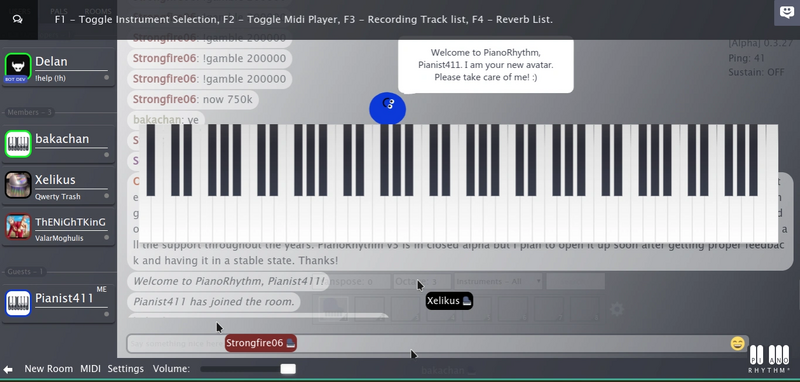Open the New Room menu
Screen dimensions: 800x382
point(48,369)
